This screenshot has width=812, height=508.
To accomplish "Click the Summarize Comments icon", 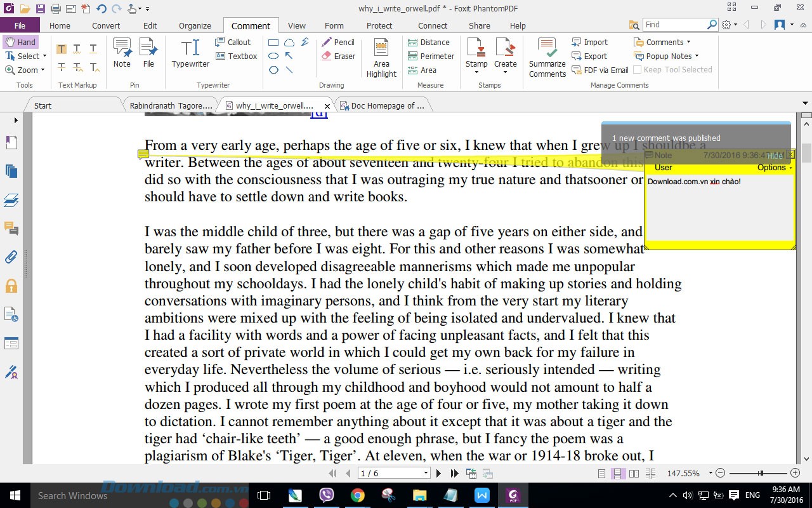I will 547,57.
